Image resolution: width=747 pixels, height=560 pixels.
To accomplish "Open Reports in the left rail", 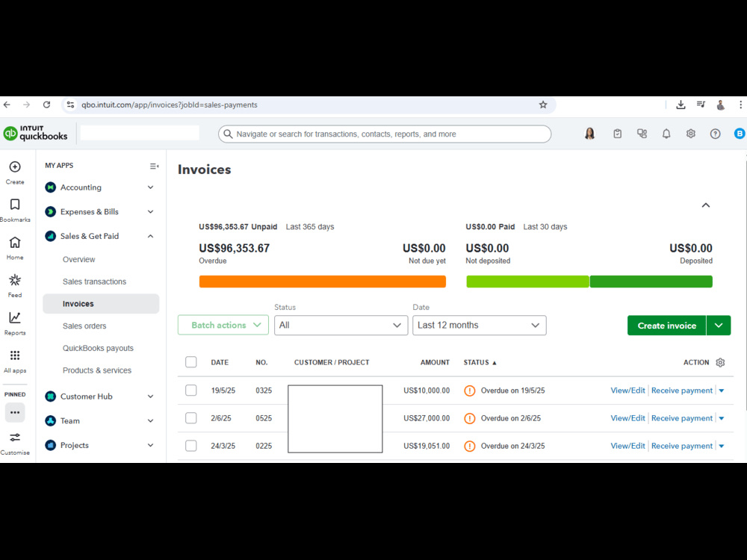I will (15, 317).
